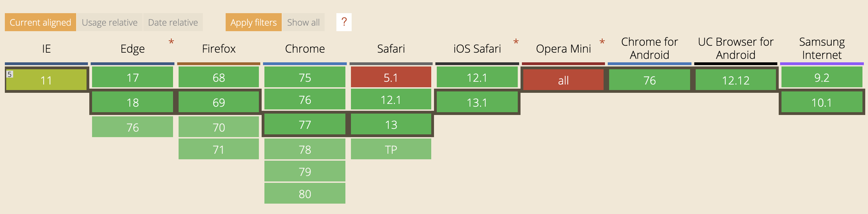Select the Chrome 77 current version cell
868x214 pixels.
(305, 124)
